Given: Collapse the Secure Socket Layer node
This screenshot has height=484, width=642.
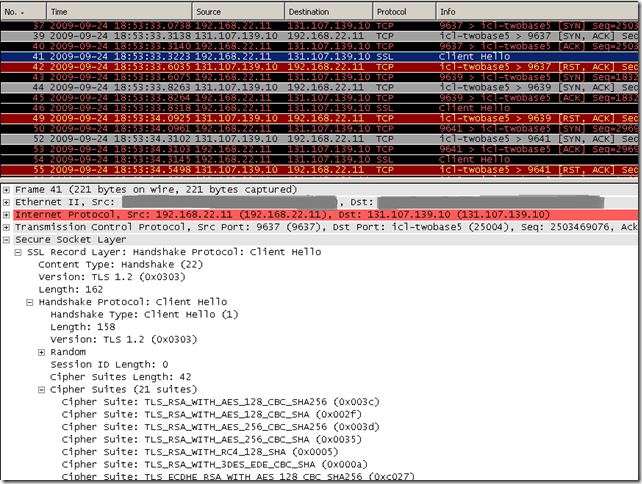Looking at the screenshot, I should tap(7, 240).
